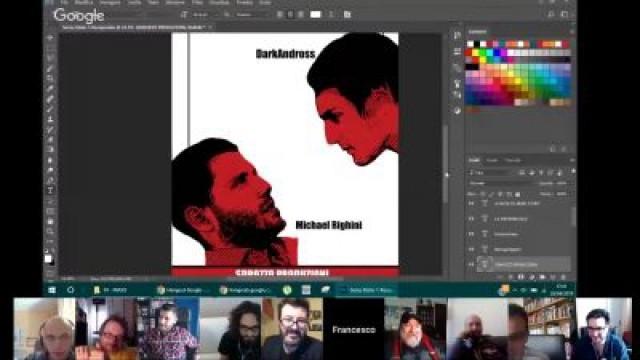
Task: Select the Horizontal Type tool
Action: tap(50, 191)
